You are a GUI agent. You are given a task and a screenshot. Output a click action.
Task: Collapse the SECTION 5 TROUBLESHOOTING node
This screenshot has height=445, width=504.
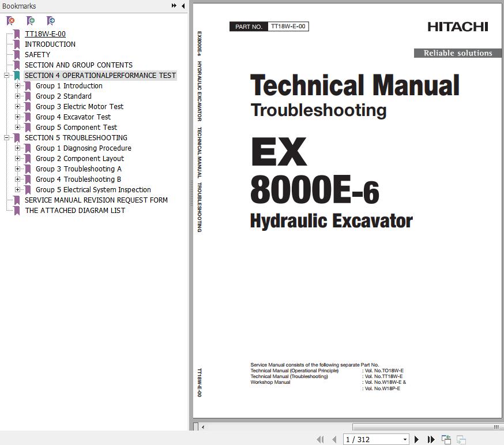click(6, 138)
